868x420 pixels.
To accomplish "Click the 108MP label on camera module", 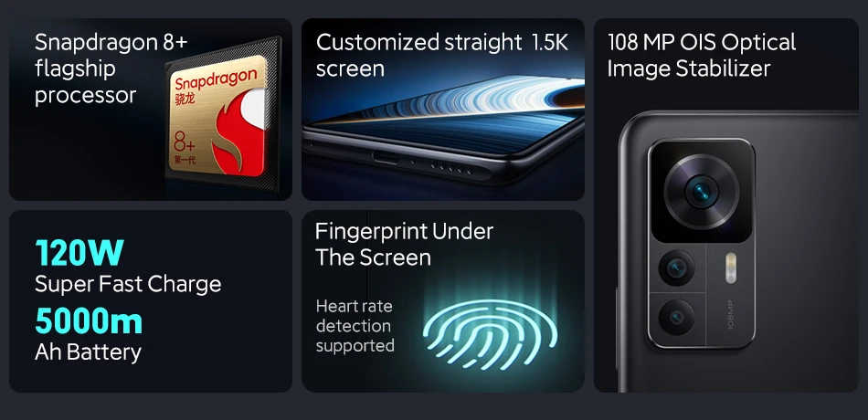I will click(x=730, y=315).
